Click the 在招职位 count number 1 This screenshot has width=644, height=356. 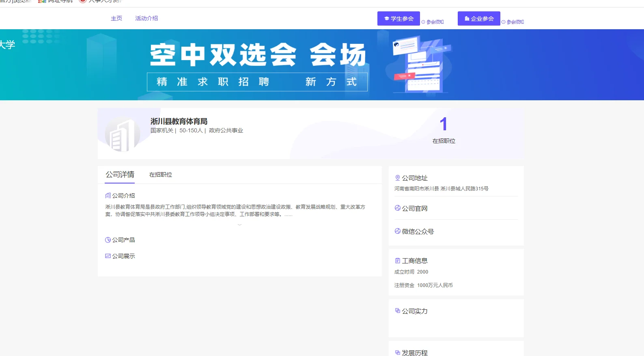pos(444,124)
